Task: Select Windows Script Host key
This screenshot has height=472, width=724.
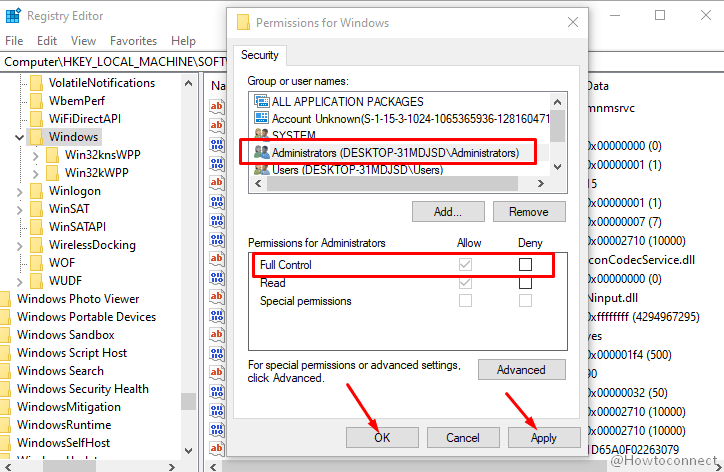Action: [x=72, y=353]
